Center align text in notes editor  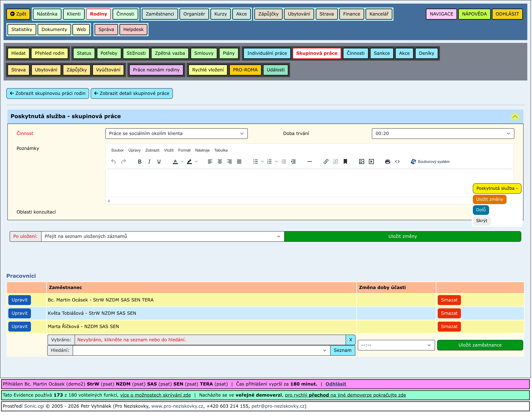[x=220, y=161]
